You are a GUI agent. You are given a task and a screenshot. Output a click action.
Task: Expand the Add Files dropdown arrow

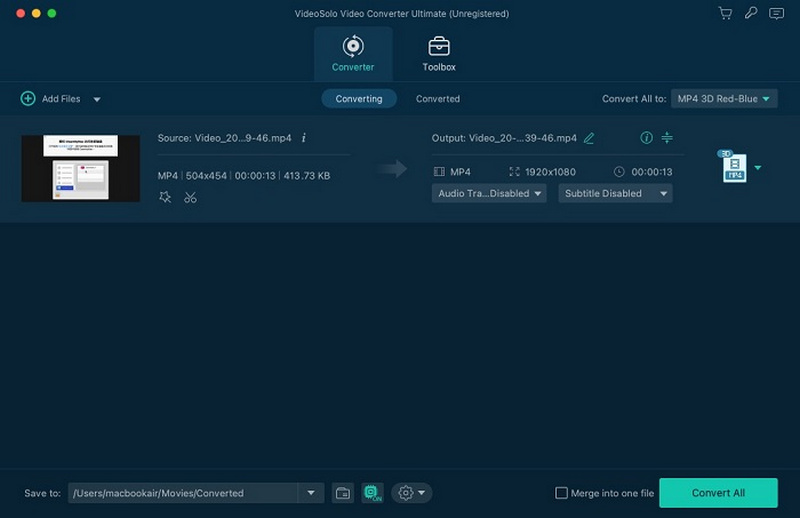(97, 99)
